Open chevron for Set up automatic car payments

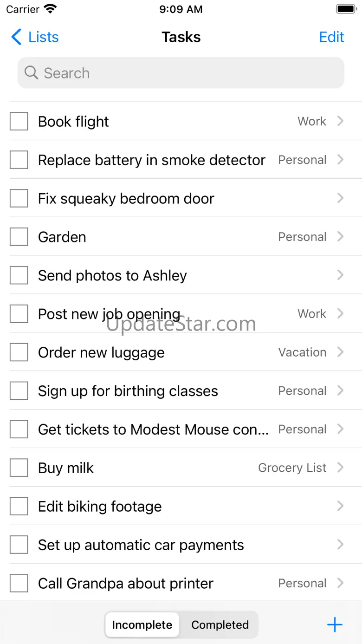click(x=340, y=545)
